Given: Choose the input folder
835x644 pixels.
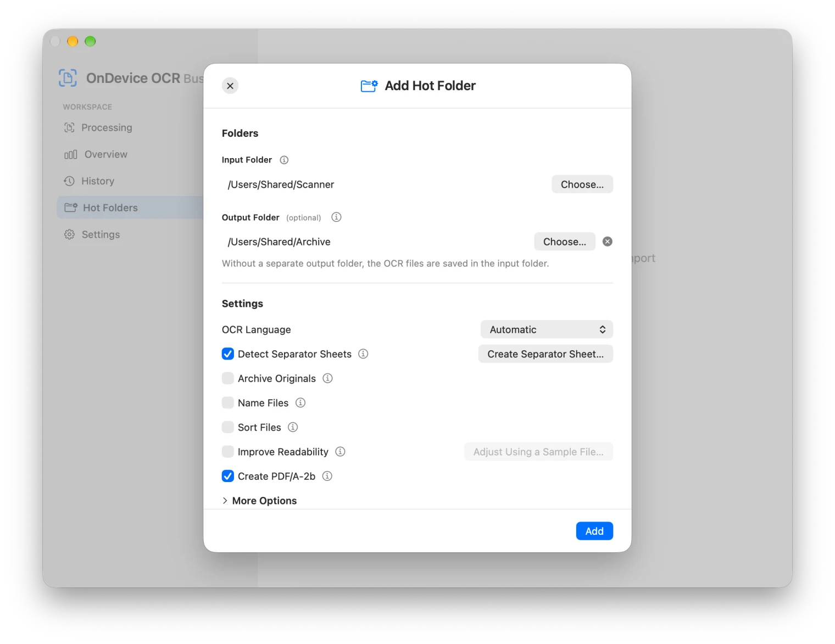Looking at the screenshot, I should tap(582, 184).
